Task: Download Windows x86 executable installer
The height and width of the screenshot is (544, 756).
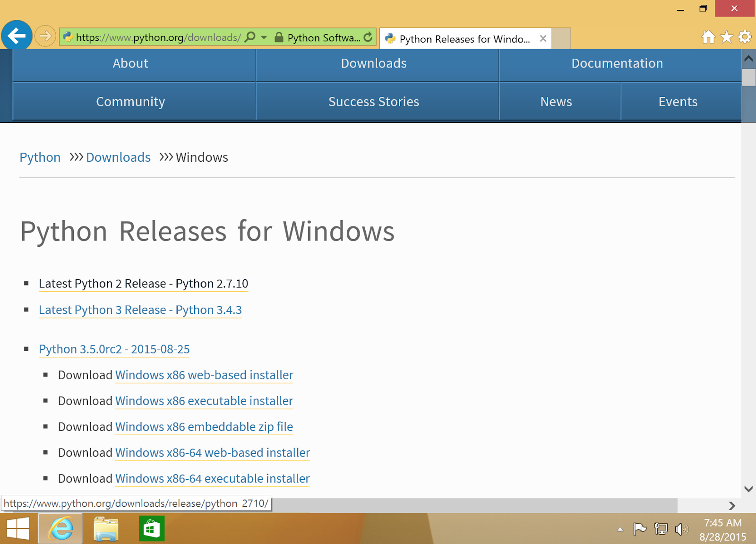Action: 204,401
